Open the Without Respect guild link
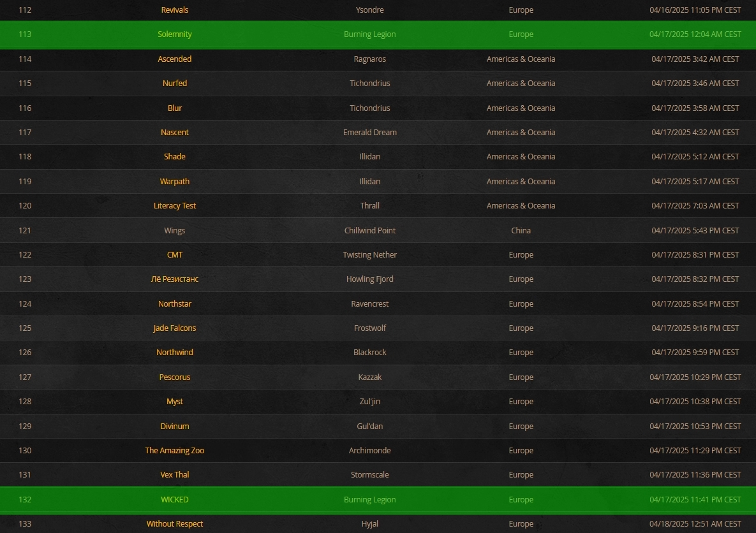Viewport: 756px width, 533px height. (175, 524)
